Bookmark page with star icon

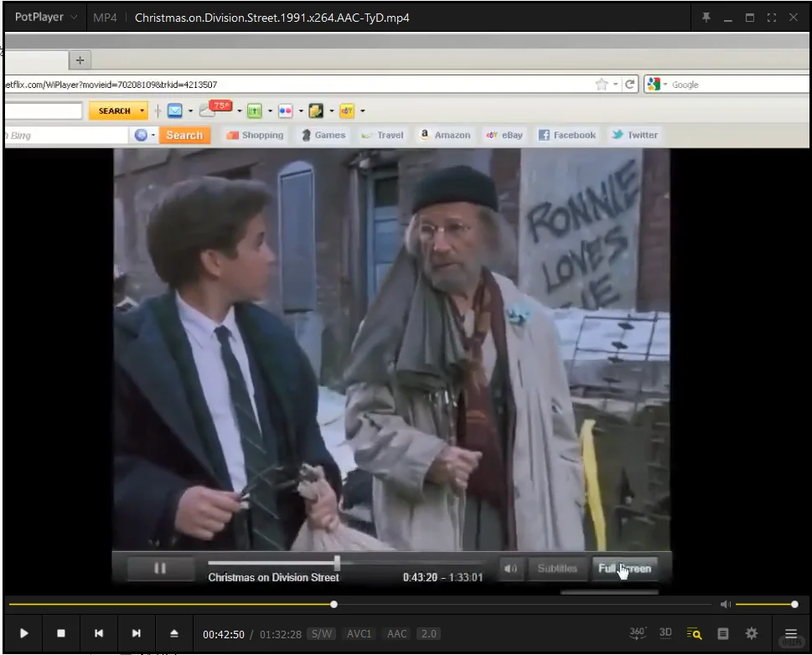tap(601, 84)
